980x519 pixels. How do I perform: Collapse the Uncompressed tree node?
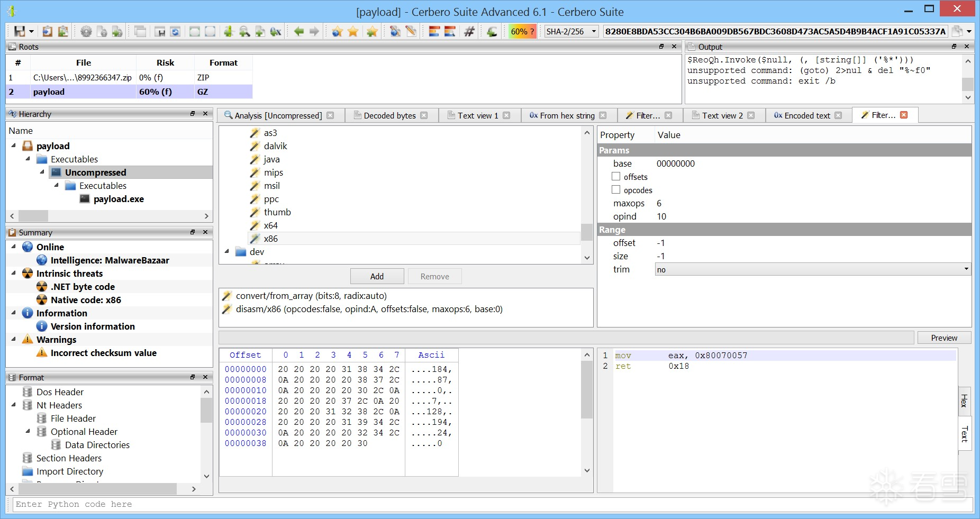pyautogui.click(x=42, y=172)
